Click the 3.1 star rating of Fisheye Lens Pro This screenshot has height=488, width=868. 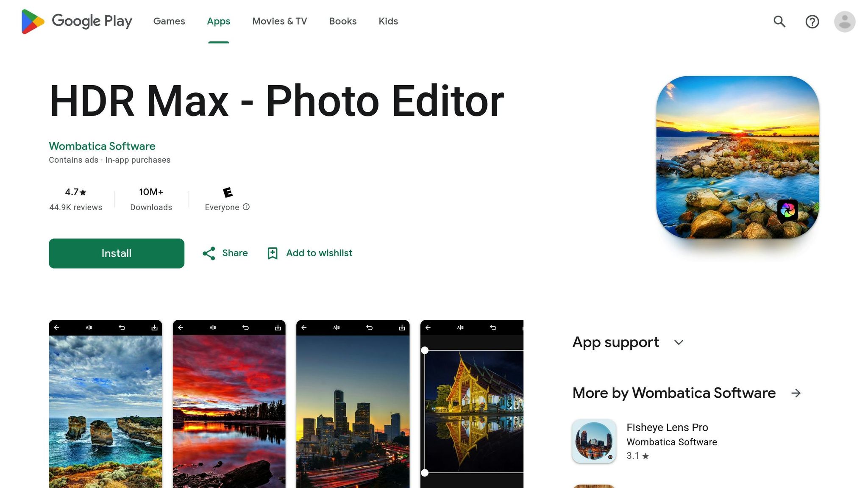[637, 456]
